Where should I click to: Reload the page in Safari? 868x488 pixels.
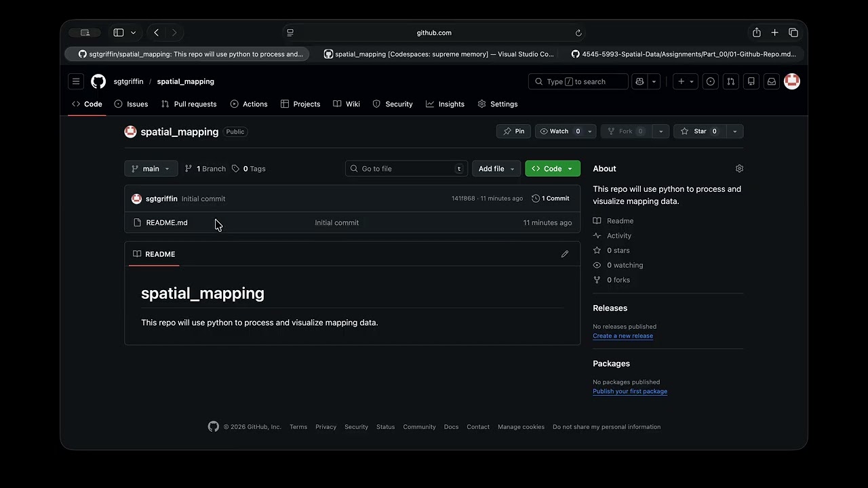click(x=578, y=33)
